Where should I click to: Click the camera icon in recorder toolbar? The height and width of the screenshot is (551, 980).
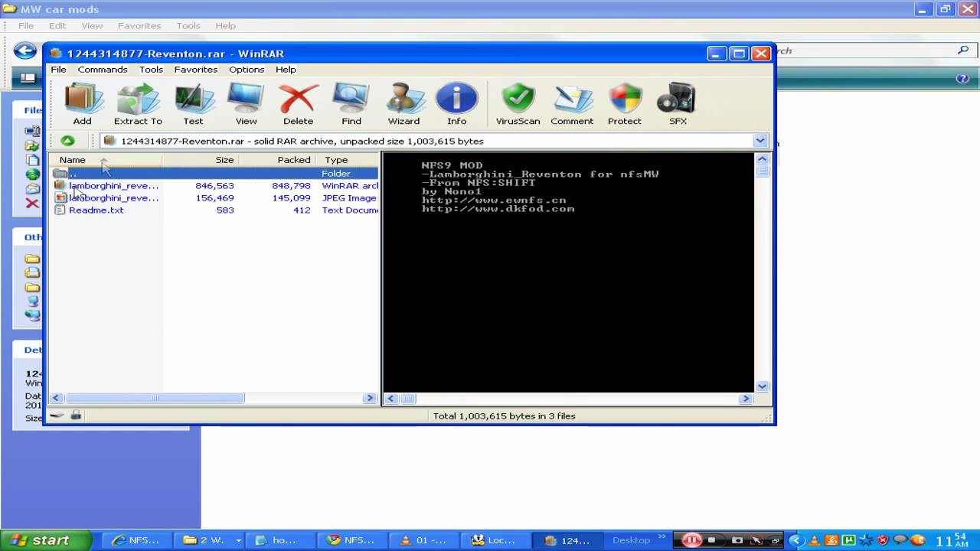(737, 540)
